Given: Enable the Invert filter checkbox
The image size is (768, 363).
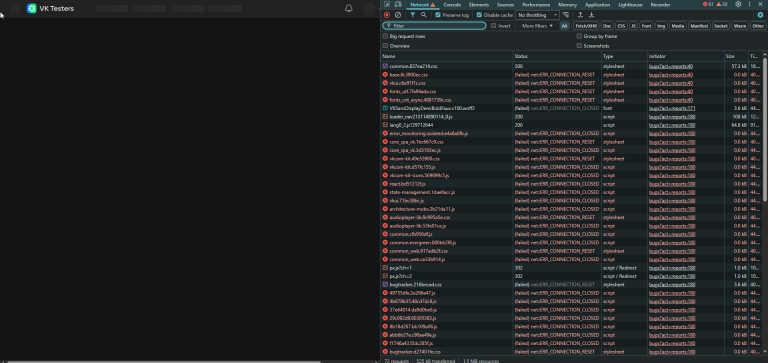Looking at the screenshot, I should point(493,26).
